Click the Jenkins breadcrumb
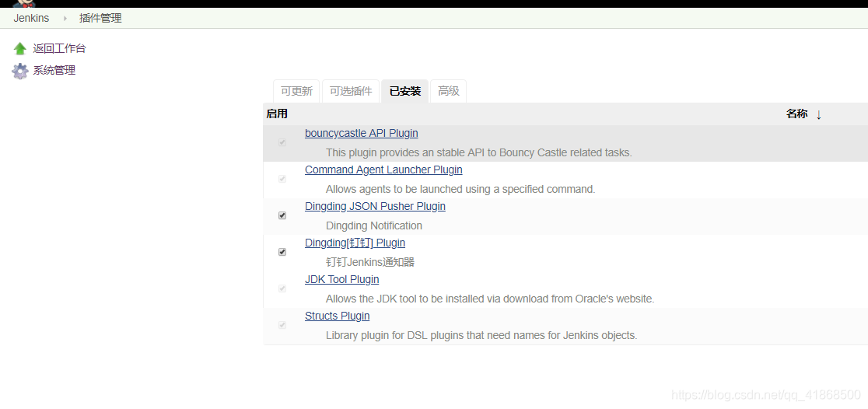868x409 pixels. 32,18
